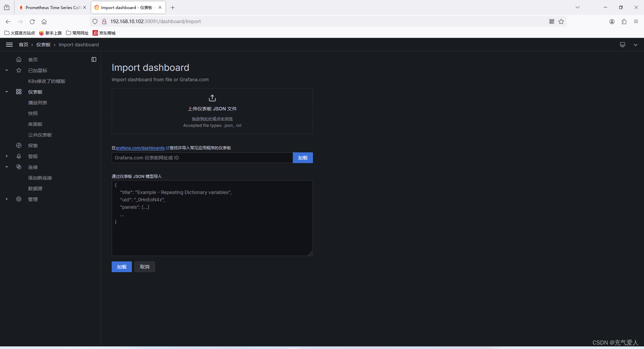Click the Home icon in the Grafana sidebar

tap(19, 59)
